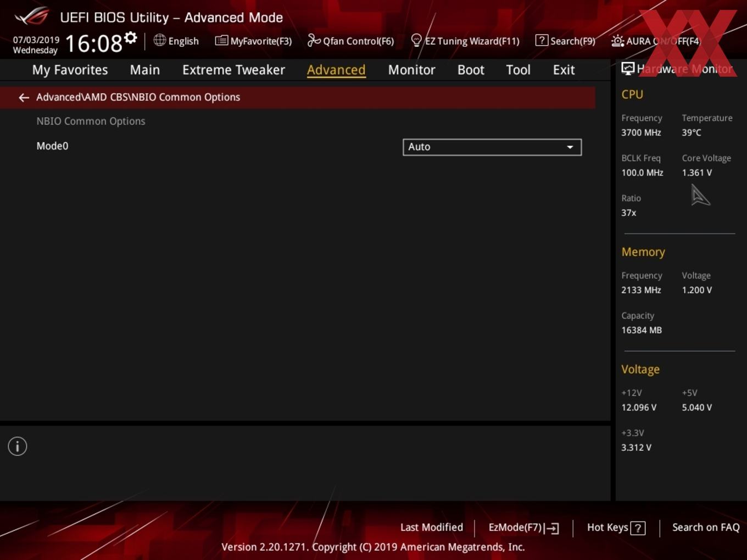
Task: Click Last Modified button
Action: tap(432, 528)
